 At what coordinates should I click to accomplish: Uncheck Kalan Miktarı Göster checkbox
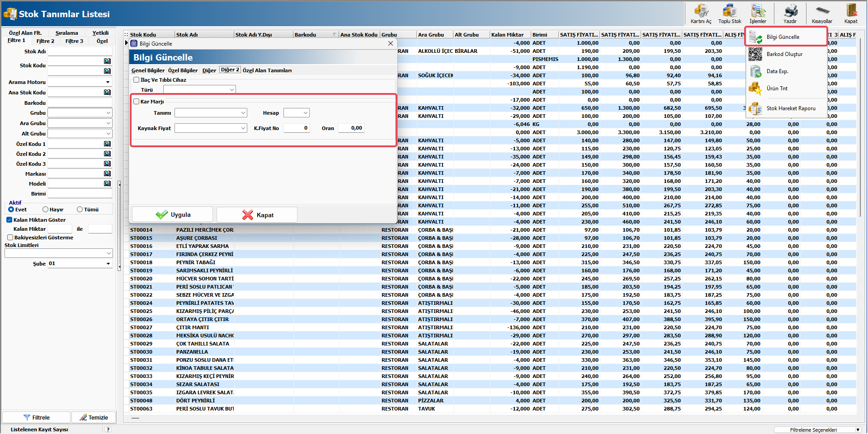coord(9,220)
